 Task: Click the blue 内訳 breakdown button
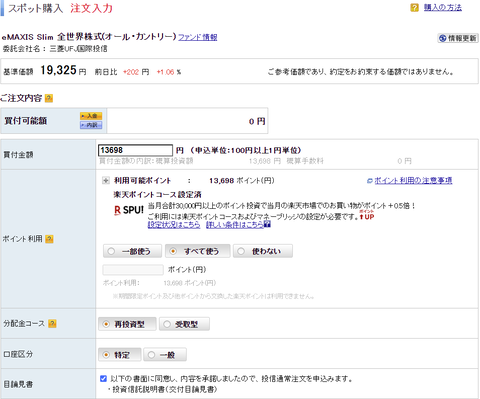coord(91,125)
